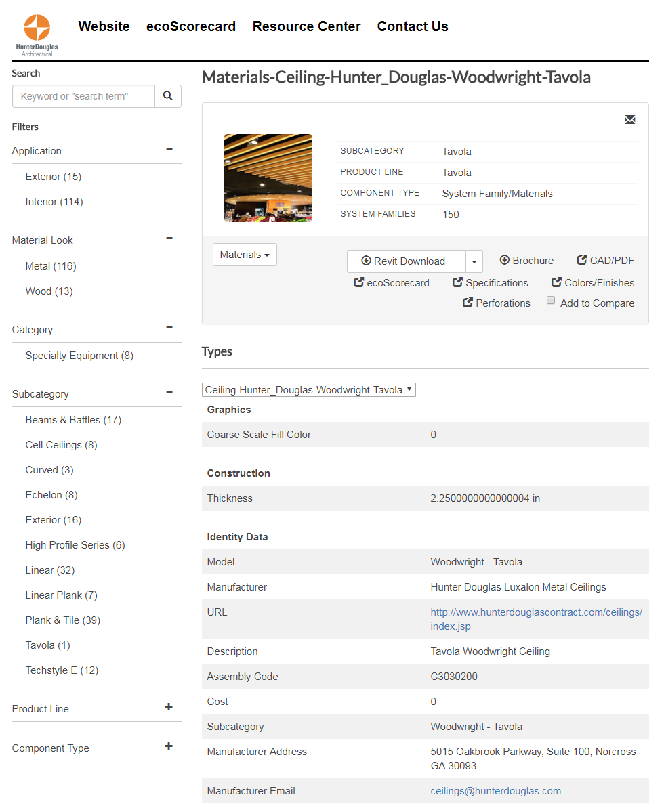Open the Specifications external link

491,283
